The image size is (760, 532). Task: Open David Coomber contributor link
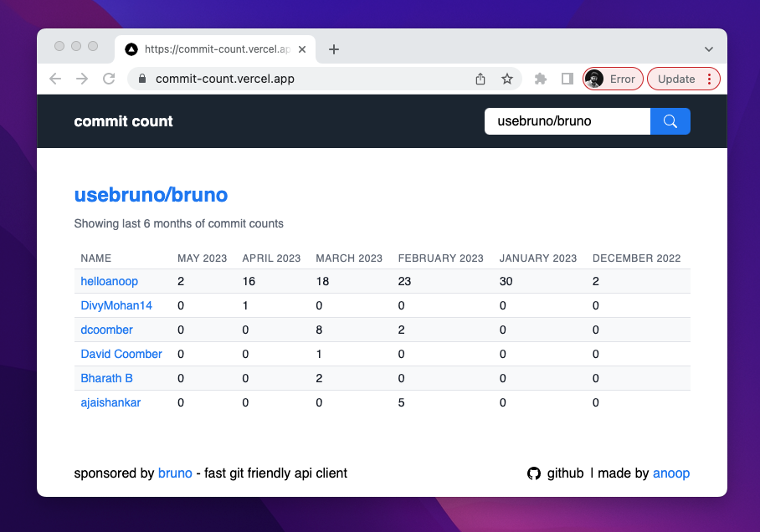click(121, 354)
